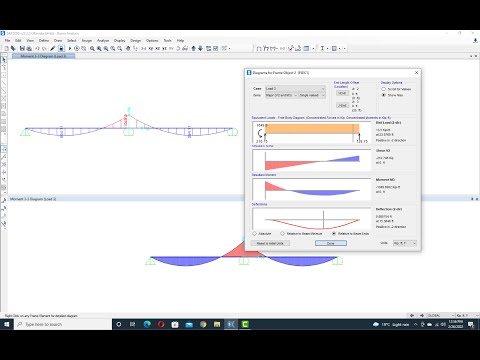Screen dimensions: 480x360
Task: Click the SAP2000 taskbar icon
Action: (x=231, y=324)
